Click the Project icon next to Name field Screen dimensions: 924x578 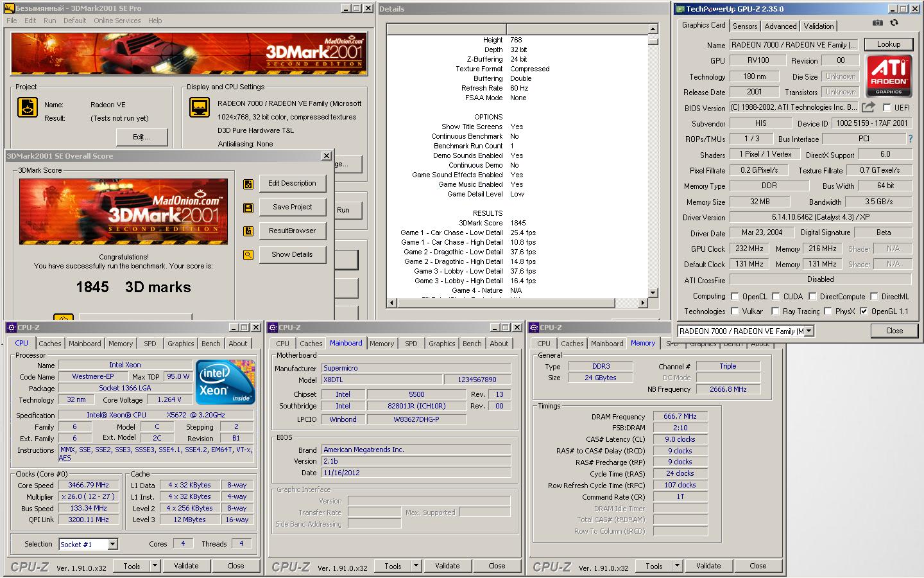point(28,107)
